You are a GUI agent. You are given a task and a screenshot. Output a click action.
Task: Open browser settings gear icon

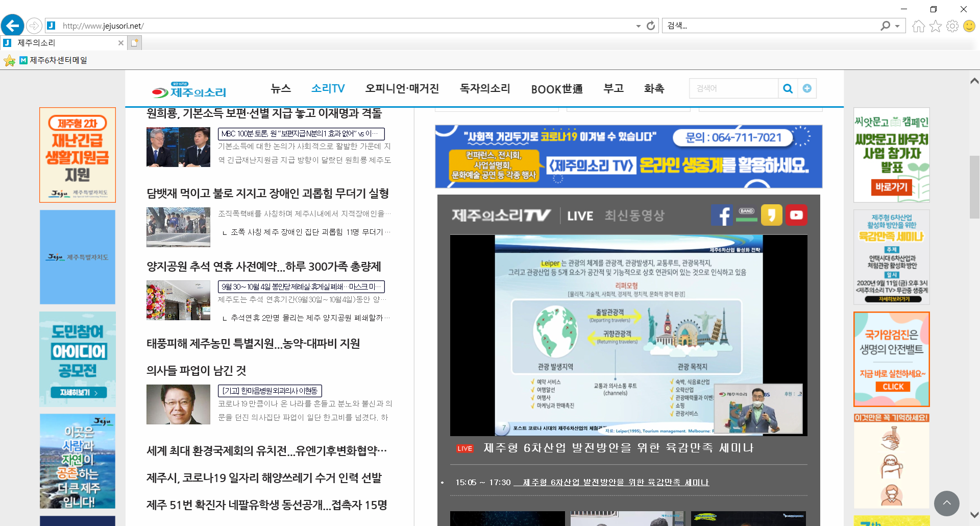[x=952, y=26]
